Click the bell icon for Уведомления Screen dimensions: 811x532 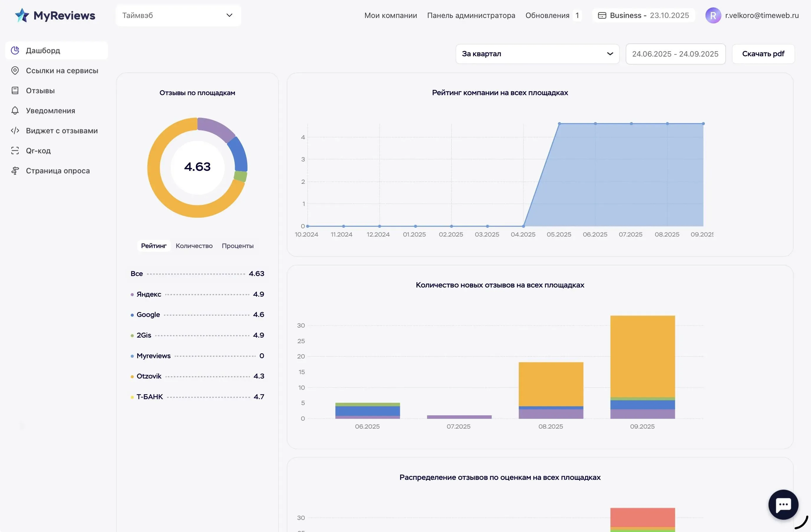click(15, 111)
